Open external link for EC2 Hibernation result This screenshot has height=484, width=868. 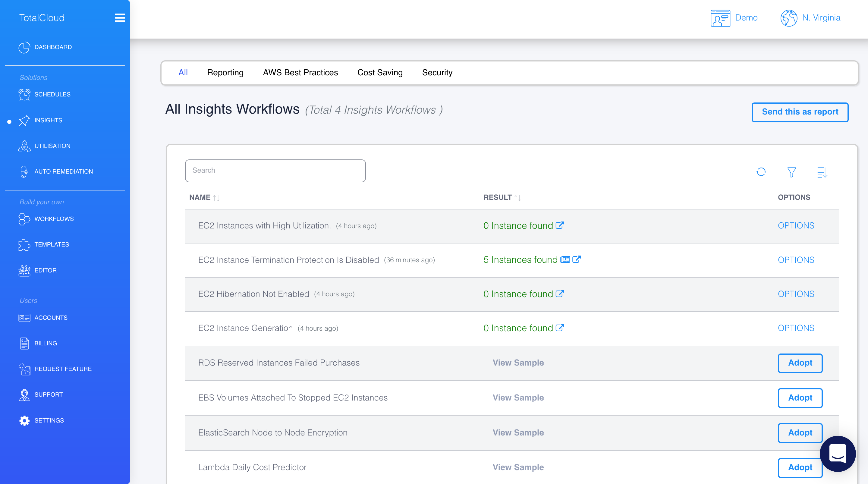click(x=560, y=294)
